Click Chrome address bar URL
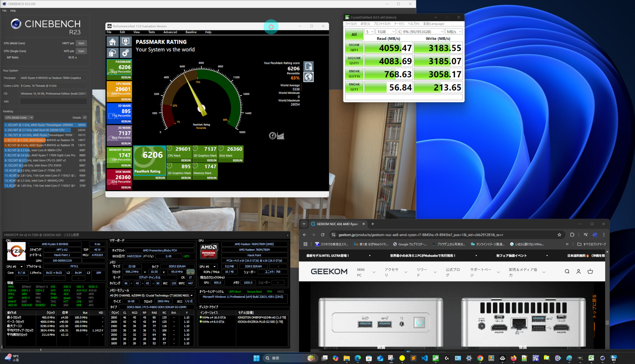The width and height of the screenshot is (635, 364). point(421,235)
